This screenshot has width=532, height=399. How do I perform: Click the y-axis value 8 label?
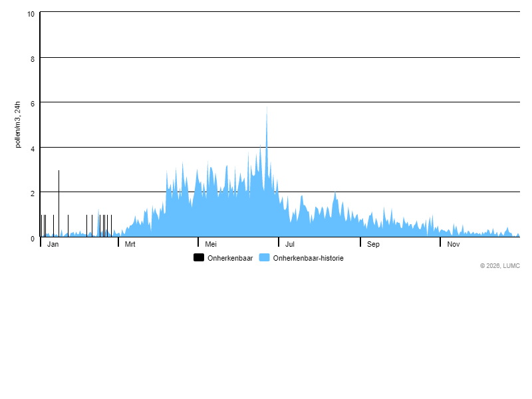click(x=32, y=59)
